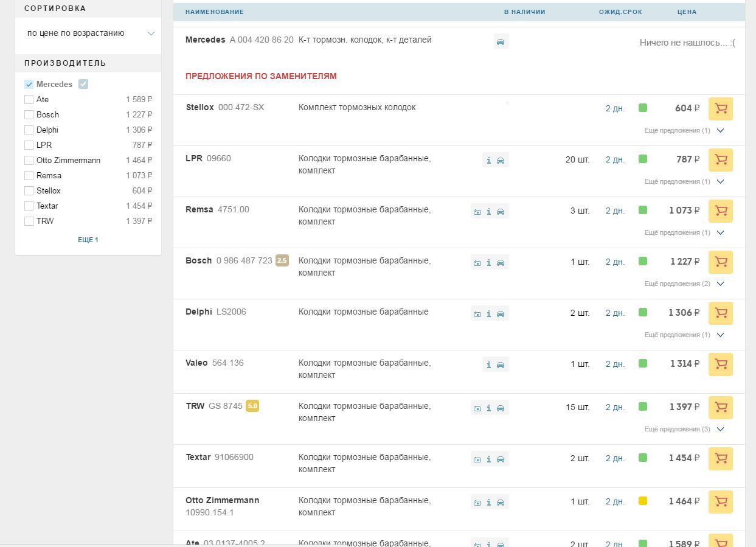The image size is (756, 547).
Task: Add Stellox 000 472-SX to cart
Action: [721, 109]
